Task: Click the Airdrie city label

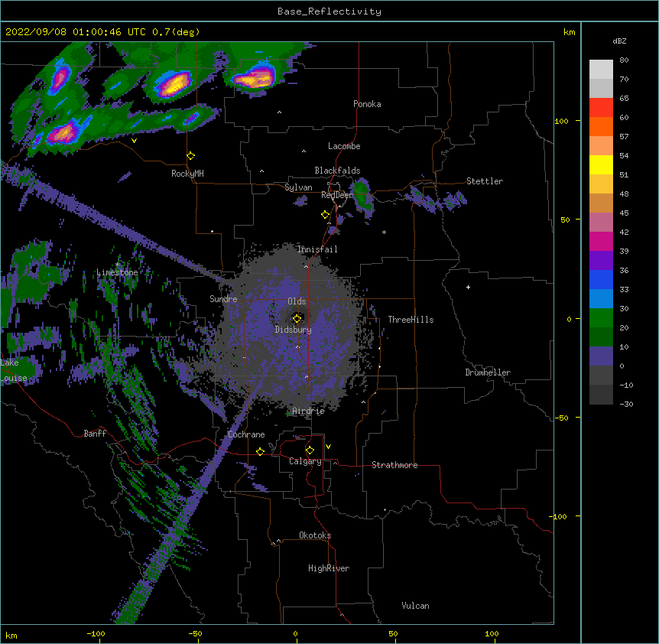Action: [309, 411]
